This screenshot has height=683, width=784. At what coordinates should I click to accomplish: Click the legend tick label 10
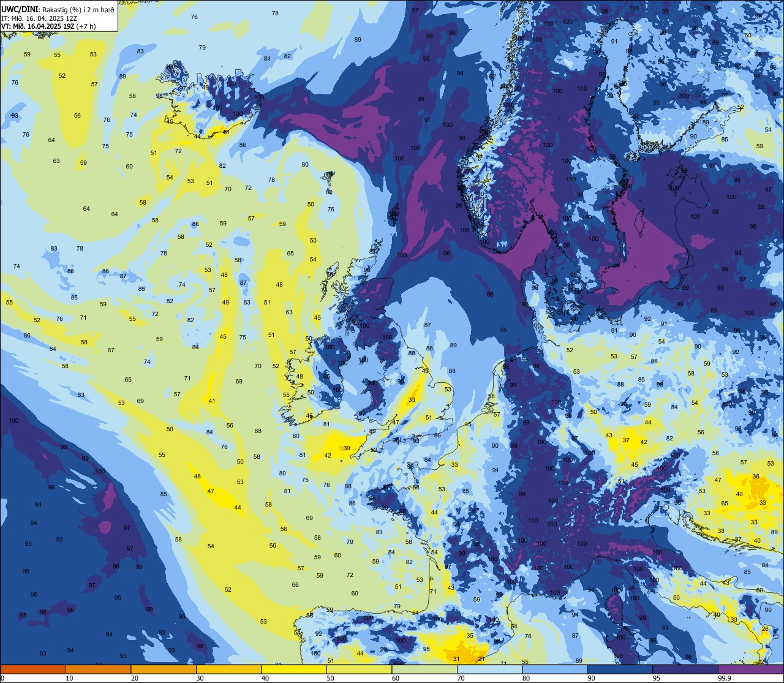69,678
